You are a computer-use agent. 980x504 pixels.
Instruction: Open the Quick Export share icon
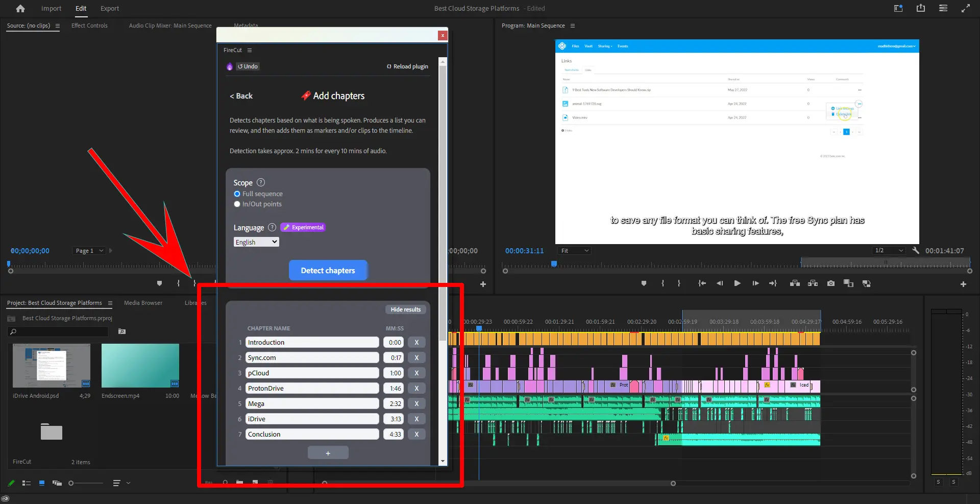920,8
